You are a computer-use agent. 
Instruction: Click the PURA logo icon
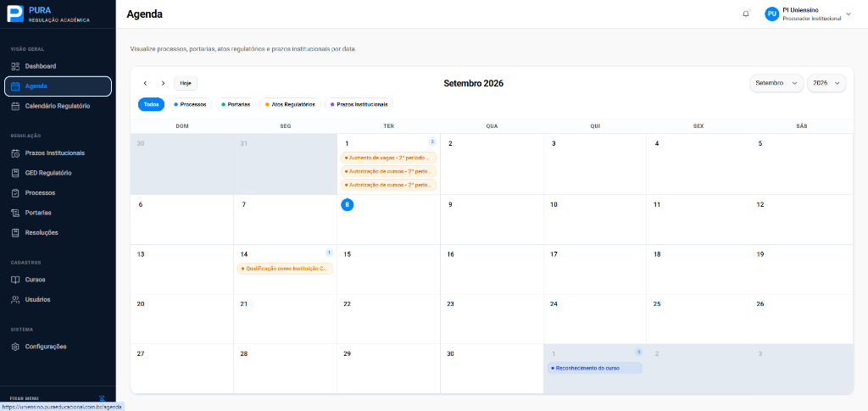pyautogui.click(x=15, y=14)
